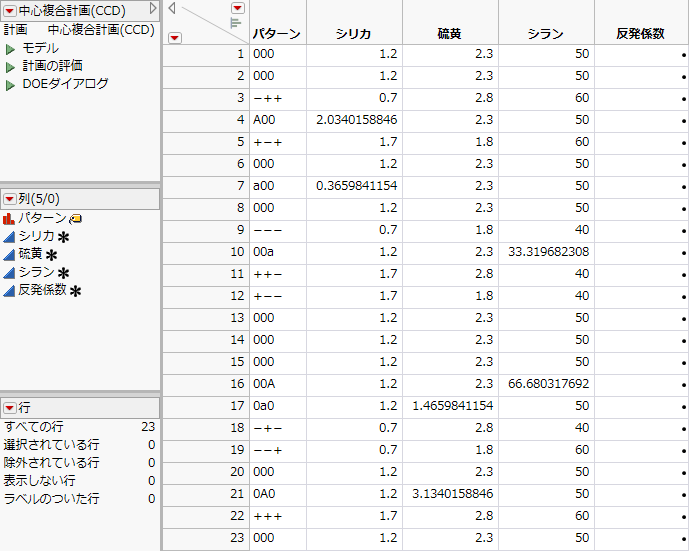Click the blue continuous icon next to シリカ

[9, 236]
